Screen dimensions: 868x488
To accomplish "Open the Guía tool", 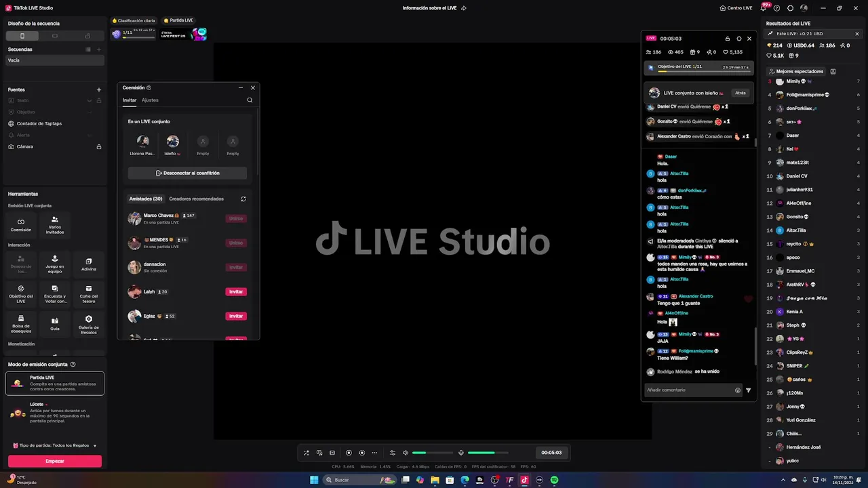I will point(55,323).
